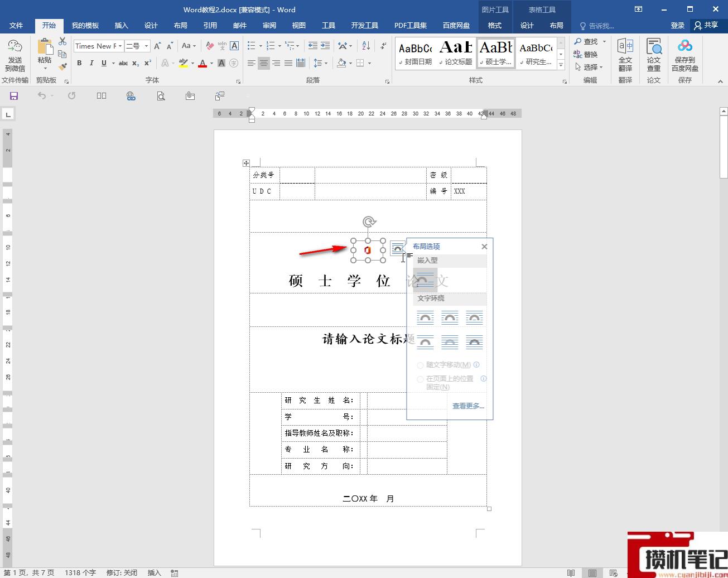The height and width of the screenshot is (578, 728).
Task: Toggle center alignment
Action: coord(264,63)
